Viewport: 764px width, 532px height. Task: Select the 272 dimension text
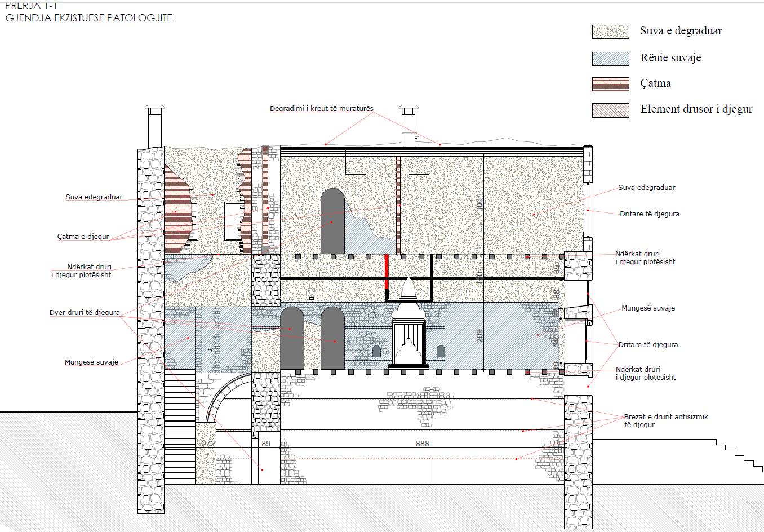click(x=208, y=444)
